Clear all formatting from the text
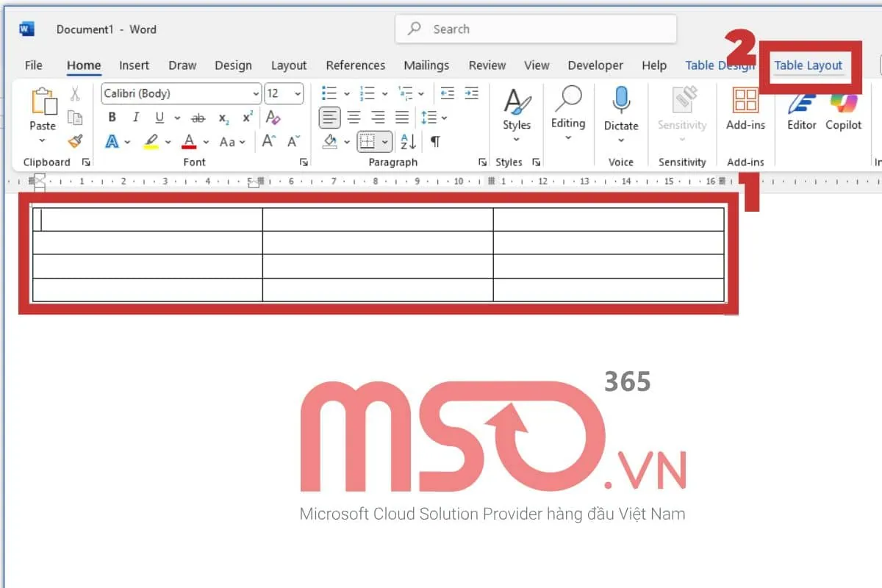Image resolution: width=882 pixels, height=588 pixels. tap(273, 118)
